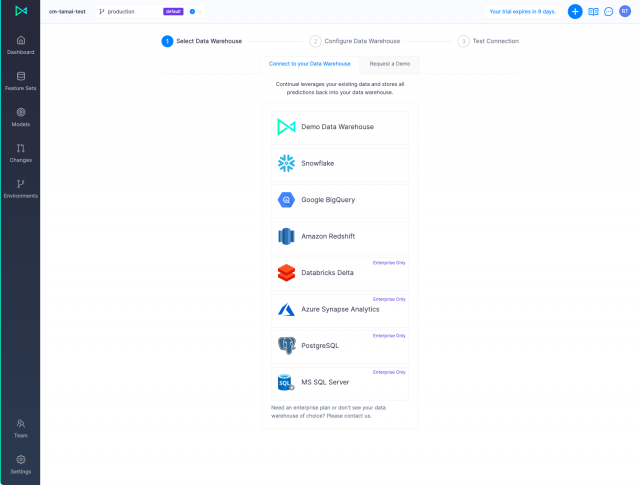Image resolution: width=640 pixels, height=485 pixels.
Task: Pick Google BigQuery warehouse option
Action: pyautogui.click(x=340, y=200)
